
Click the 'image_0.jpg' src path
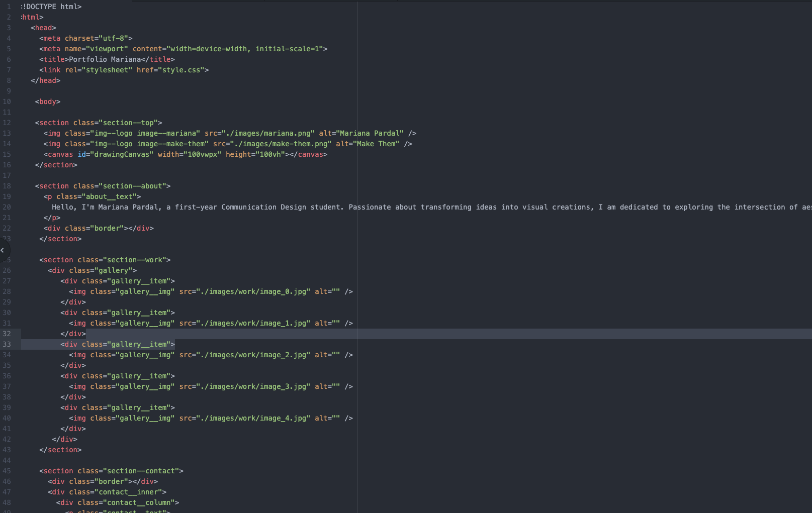(x=253, y=291)
